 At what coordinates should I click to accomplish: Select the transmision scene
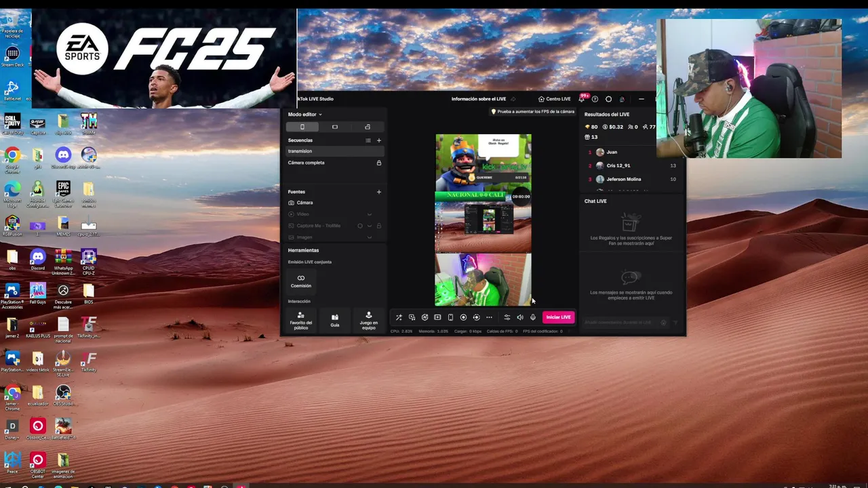coord(335,151)
